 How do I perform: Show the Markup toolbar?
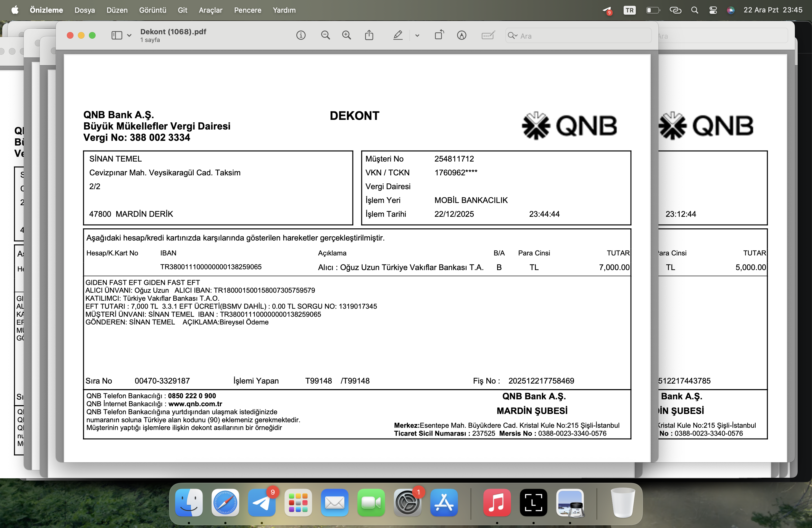(x=462, y=35)
